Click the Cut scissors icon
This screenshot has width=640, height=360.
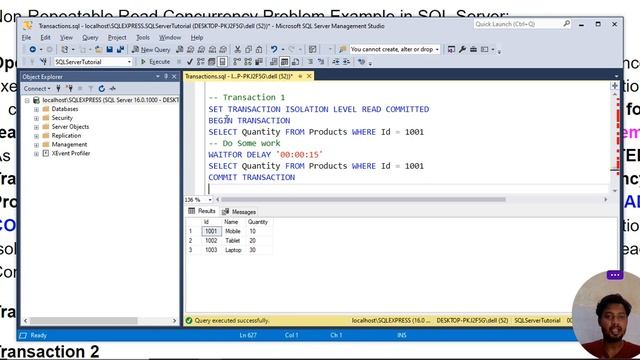pyautogui.click(x=237, y=49)
